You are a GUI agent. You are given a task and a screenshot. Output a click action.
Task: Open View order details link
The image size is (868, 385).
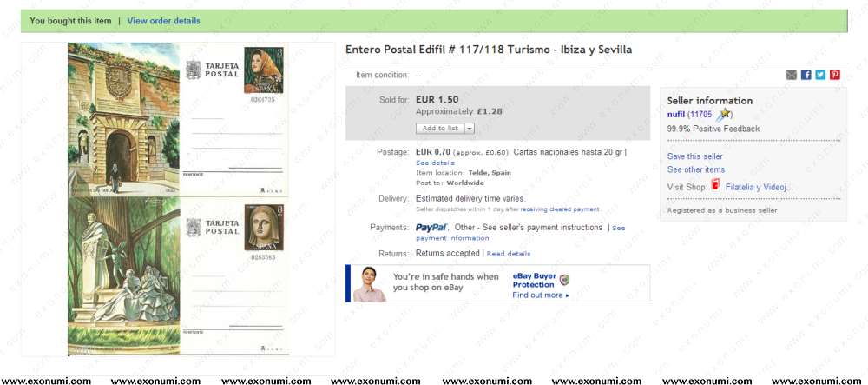click(x=164, y=21)
